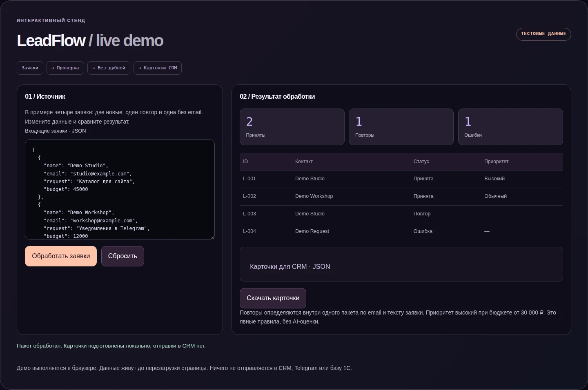Click the 'Ошибки' counter card

tap(510, 127)
